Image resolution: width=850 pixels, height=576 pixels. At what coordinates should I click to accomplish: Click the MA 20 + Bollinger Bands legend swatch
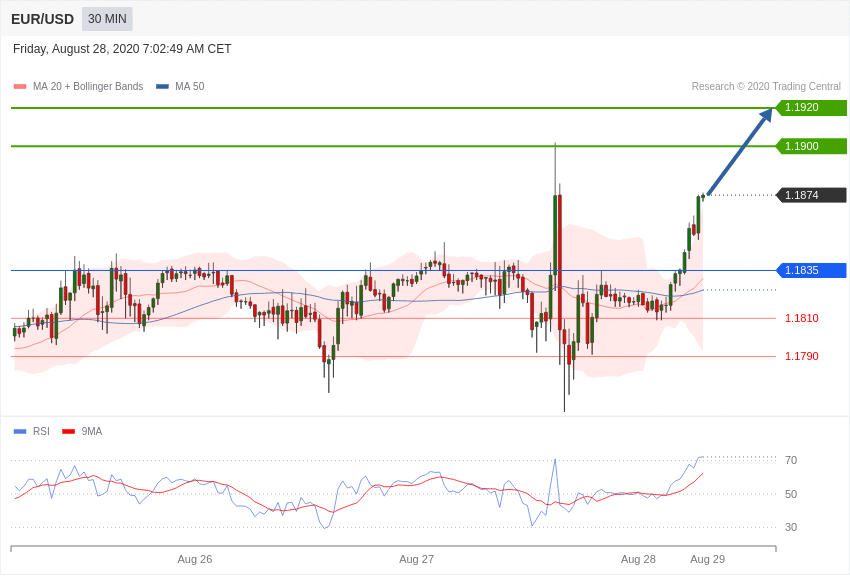coord(20,86)
